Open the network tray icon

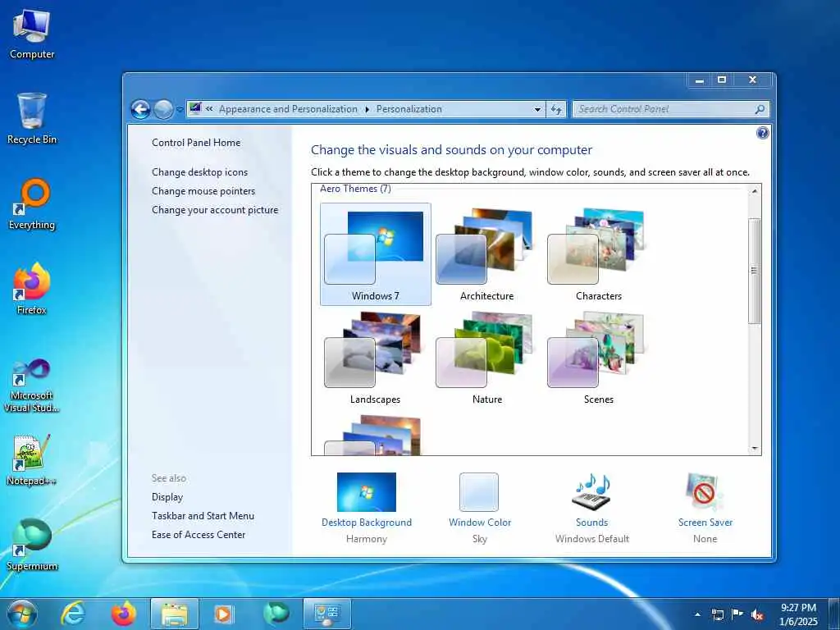point(717,614)
